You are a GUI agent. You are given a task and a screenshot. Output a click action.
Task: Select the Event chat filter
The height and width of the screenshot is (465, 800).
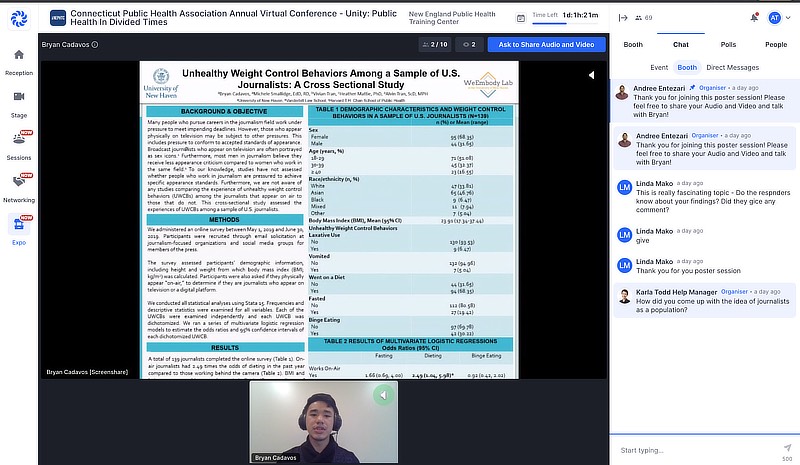659,67
